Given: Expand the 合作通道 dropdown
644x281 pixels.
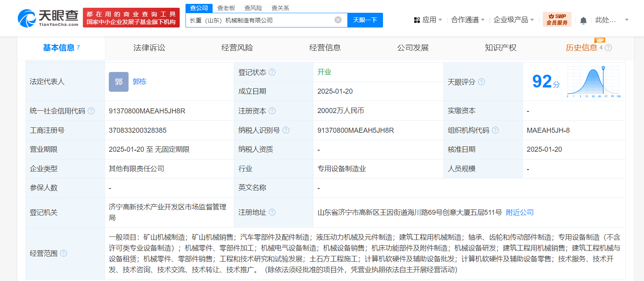Looking at the screenshot, I should tap(468, 20).
